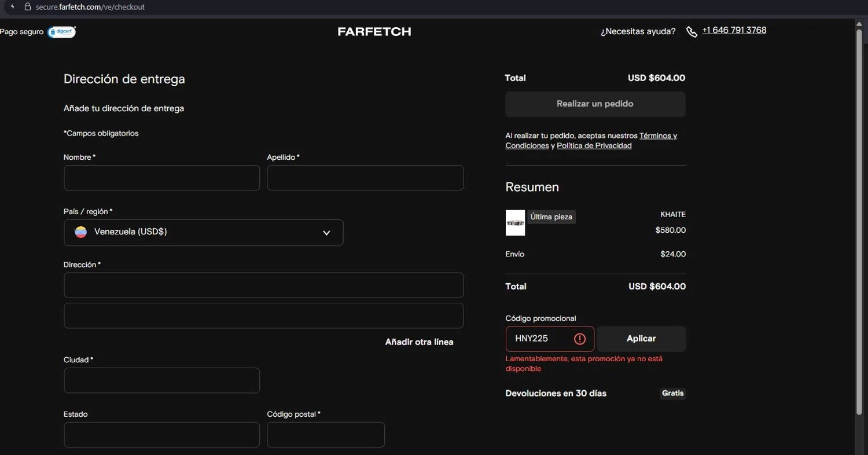The image size is (868, 455).
Task: Click the promotion unavailable error message
Action: pyautogui.click(x=584, y=364)
